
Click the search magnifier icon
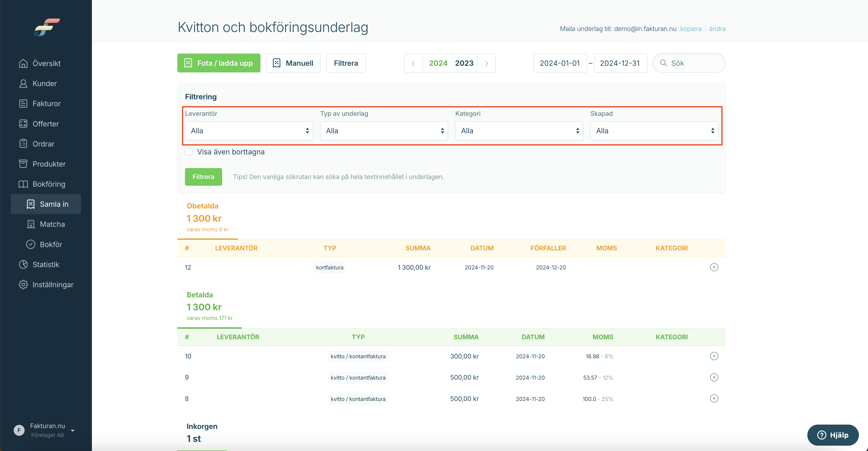pyautogui.click(x=663, y=63)
